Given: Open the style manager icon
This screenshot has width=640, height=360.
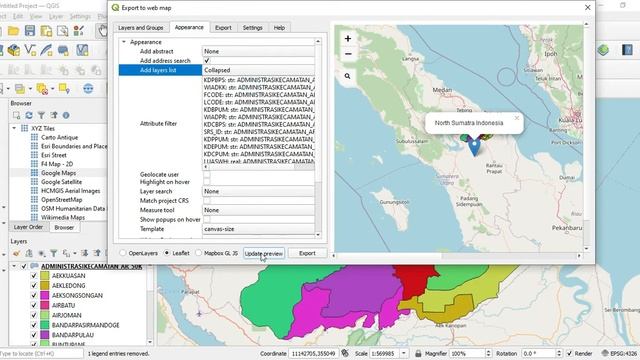Looking at the screenshot, I should pyautogui.click(x=79, y=31).
